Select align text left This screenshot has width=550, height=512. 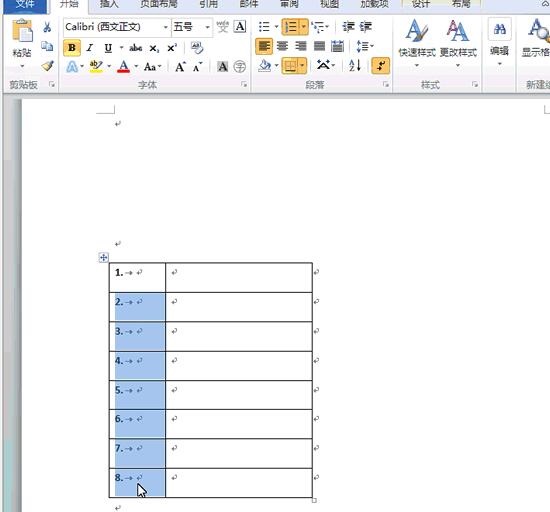click(x=264, y=46)
